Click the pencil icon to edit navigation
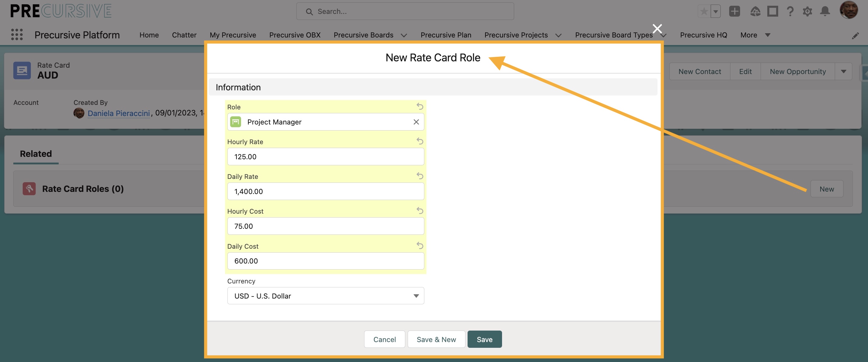Viewport: 868px width, 362px height. (x=855, y=35)
